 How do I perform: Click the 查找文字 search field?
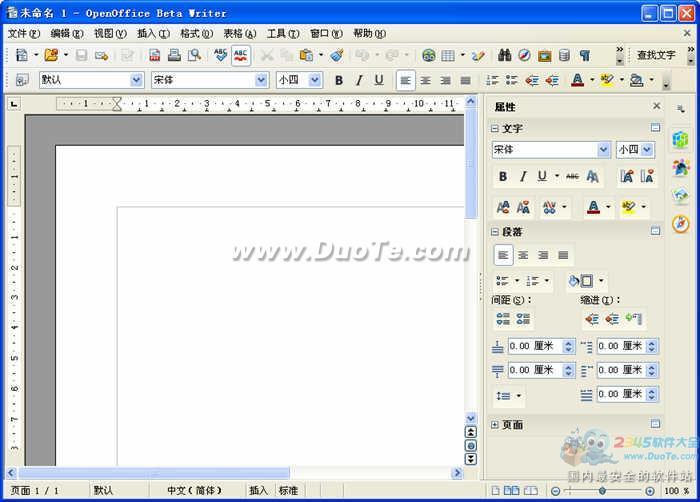[x=656, y=55]
